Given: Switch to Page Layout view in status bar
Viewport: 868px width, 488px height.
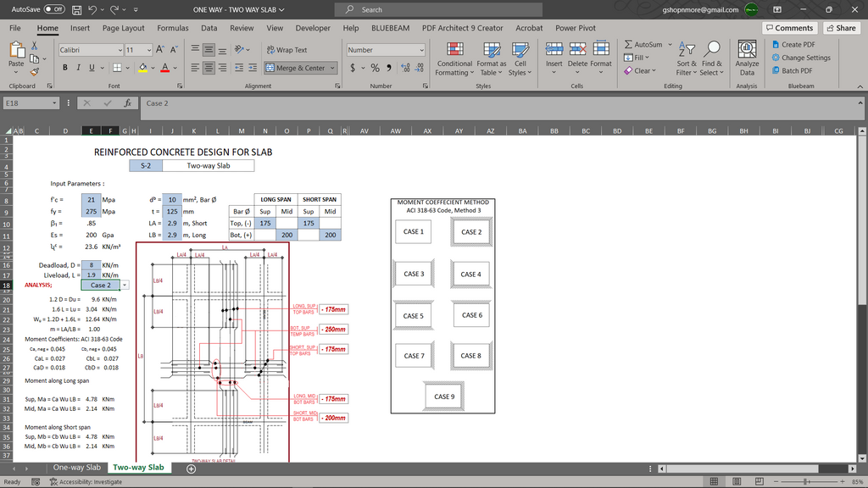Looking at the screenshot, I should tap(737, 481).
